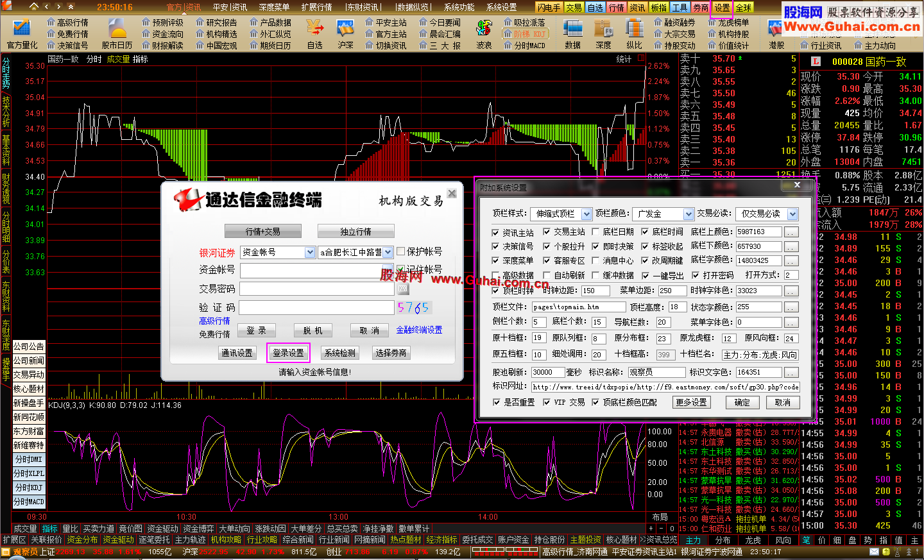Screen dimensions: 924x560
Task: Click the 标识文字色 browse button
Action: (x=791, y=372)
